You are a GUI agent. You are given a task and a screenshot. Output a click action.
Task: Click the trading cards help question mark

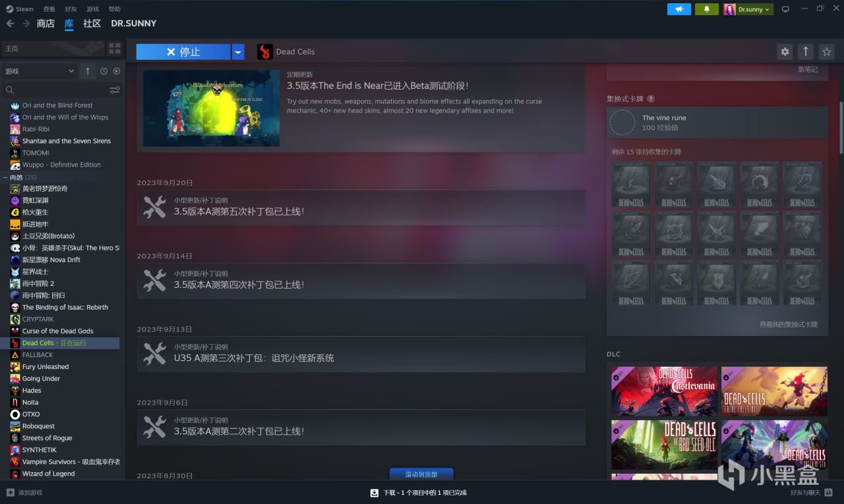[651, 99]
